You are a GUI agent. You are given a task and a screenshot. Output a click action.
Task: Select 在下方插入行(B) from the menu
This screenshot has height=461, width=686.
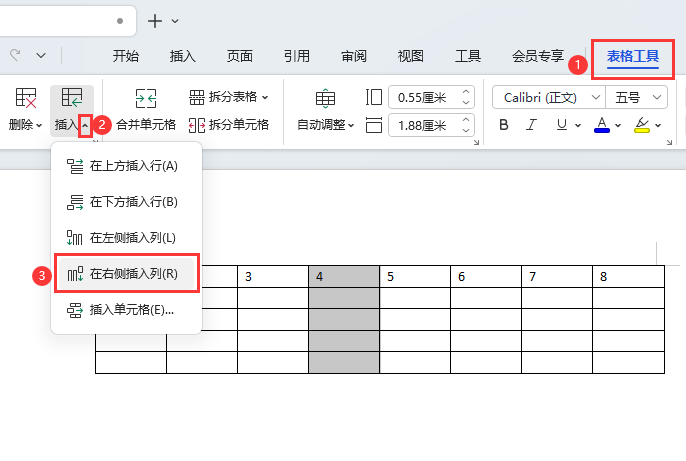[x=126, y=202]
